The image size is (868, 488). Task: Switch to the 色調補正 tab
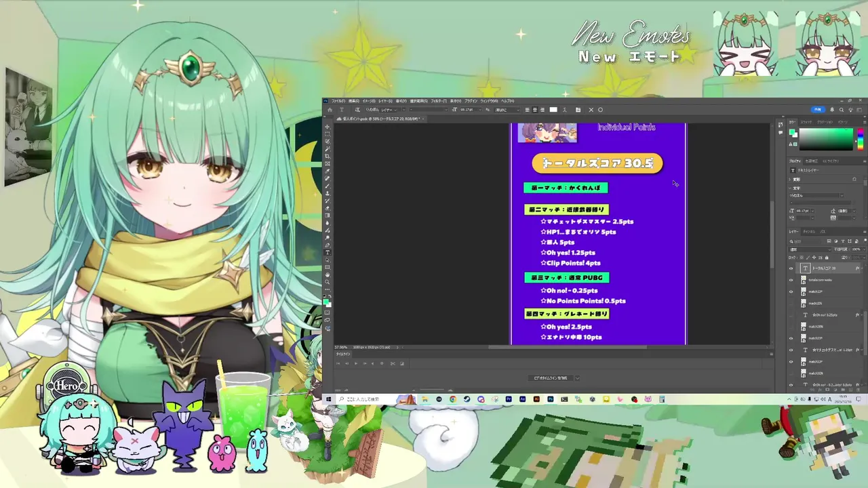[812, 161]
